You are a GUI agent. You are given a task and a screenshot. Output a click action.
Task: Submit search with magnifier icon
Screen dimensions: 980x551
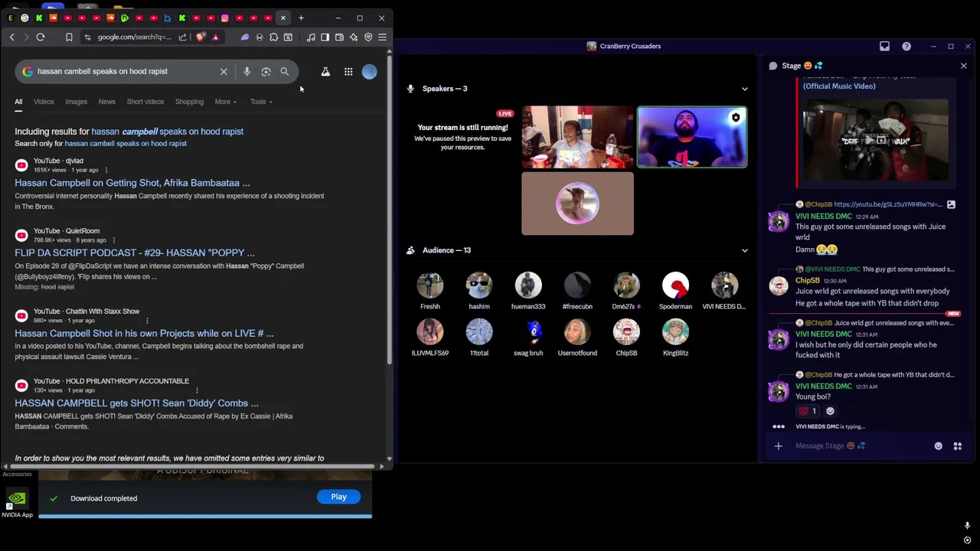pyautogui.click(x=284, y=71)
